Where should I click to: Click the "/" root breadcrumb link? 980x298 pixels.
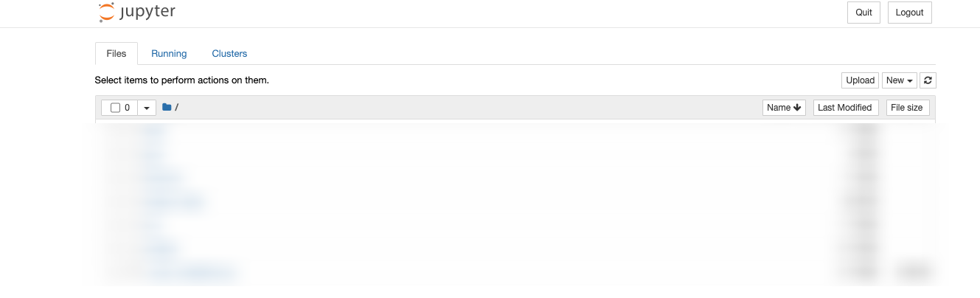tap(177, 108)
